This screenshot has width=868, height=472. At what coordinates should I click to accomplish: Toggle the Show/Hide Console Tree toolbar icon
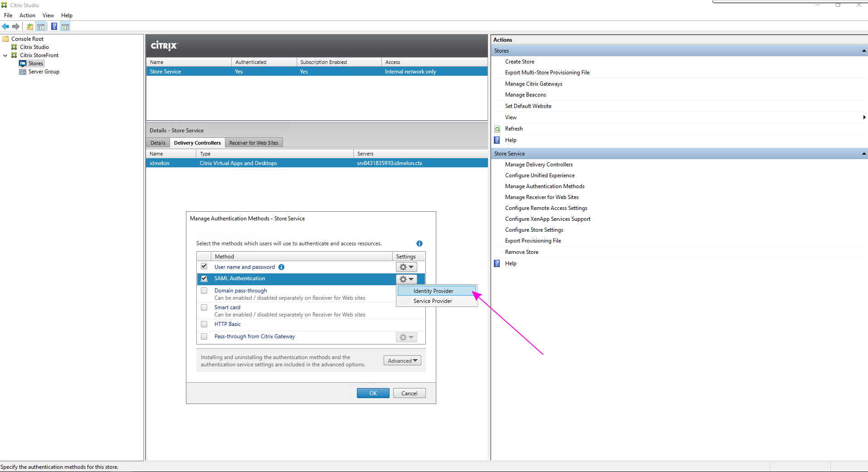tap(41, 27)
